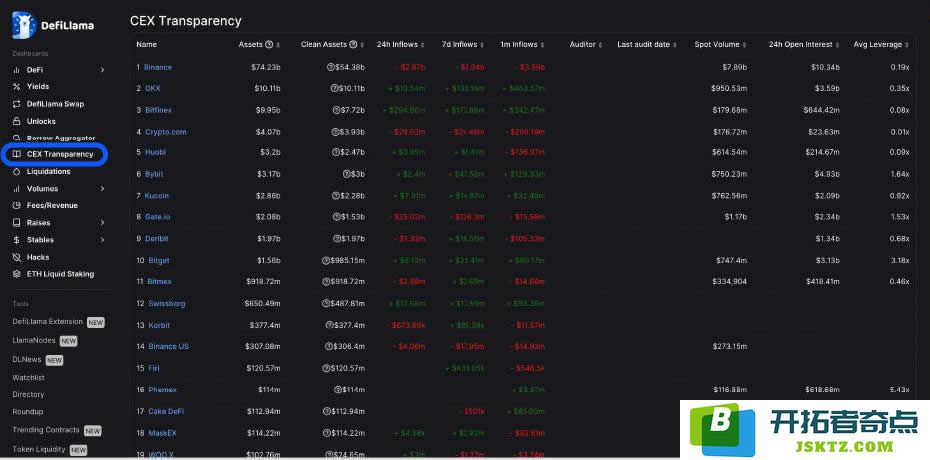Open Kucoin exchange link
The width and height of the screenshot is (930, 460).
(157, 196)
